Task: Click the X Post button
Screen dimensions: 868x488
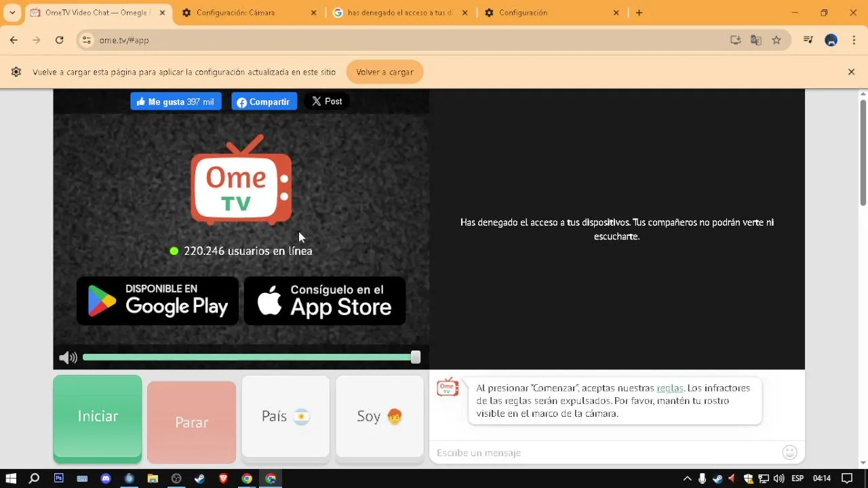Action: tap(327, 101)
